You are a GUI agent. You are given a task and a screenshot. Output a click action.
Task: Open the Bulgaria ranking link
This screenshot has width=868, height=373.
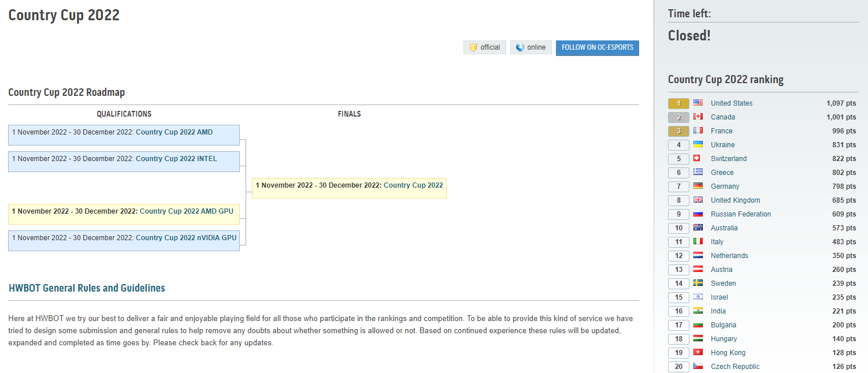tap(724, 325)
